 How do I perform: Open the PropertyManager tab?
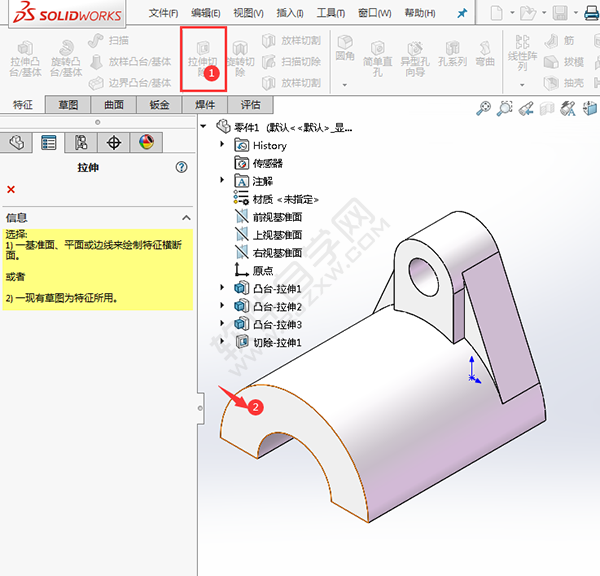(x=49, y=142)
